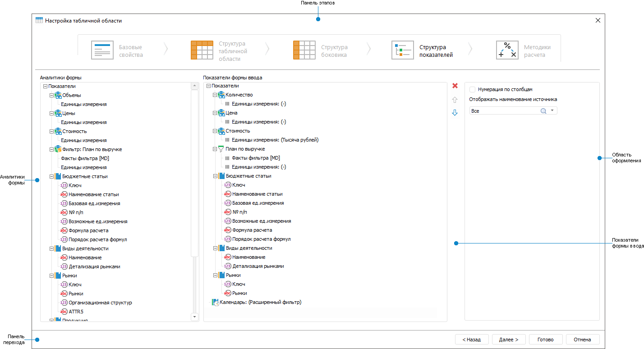This screenshot has height=349, width=644.
Task: Select Детализация рынками in Аналитики формы
Action: (94, 266)
